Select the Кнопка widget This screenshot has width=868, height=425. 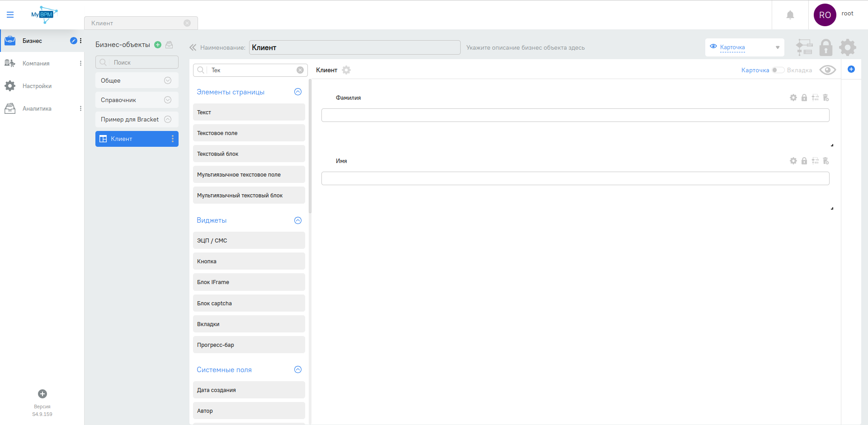pos(249,262)
